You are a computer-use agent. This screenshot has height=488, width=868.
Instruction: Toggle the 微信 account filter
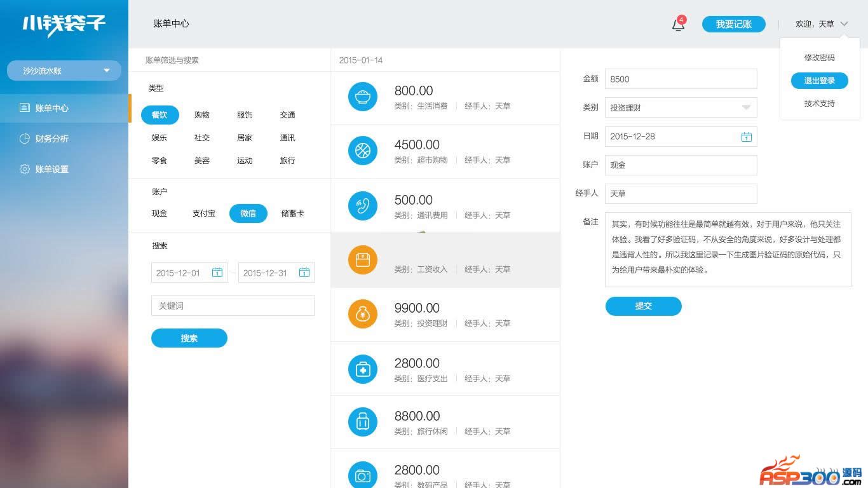point(248,213)
